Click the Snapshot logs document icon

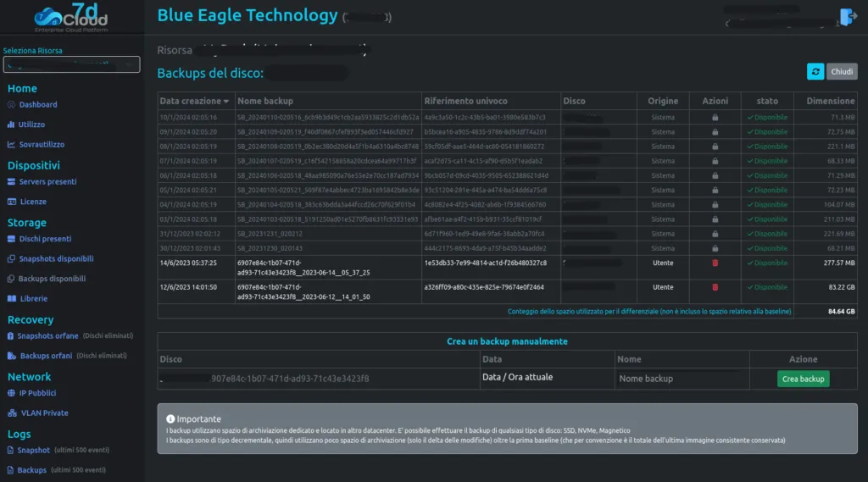tap(10, 451)
